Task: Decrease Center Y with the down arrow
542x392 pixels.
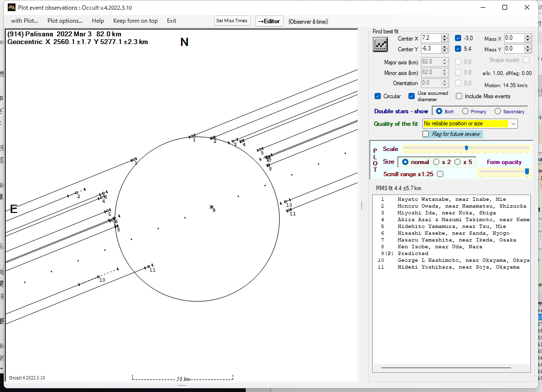Action: pos(444,51)
